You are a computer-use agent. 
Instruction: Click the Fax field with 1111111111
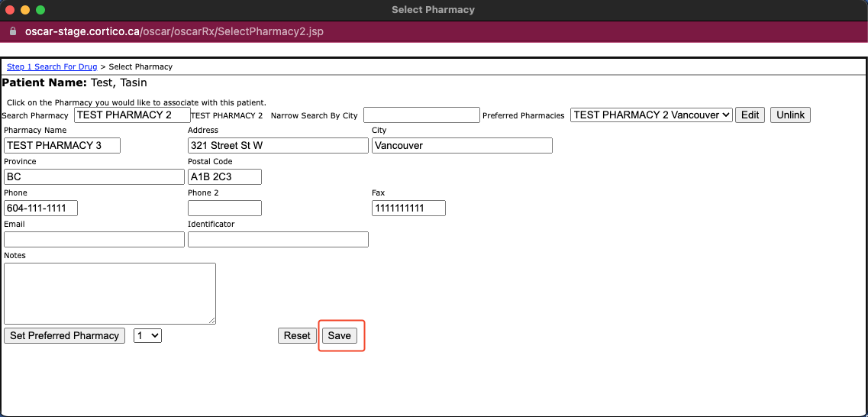click(x=408, y=208)
